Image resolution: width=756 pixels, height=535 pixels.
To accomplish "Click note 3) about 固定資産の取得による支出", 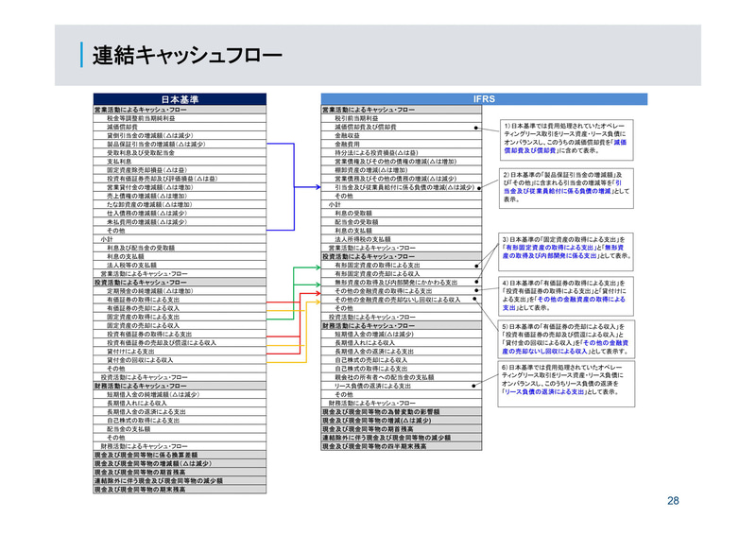I will [565, 251].
